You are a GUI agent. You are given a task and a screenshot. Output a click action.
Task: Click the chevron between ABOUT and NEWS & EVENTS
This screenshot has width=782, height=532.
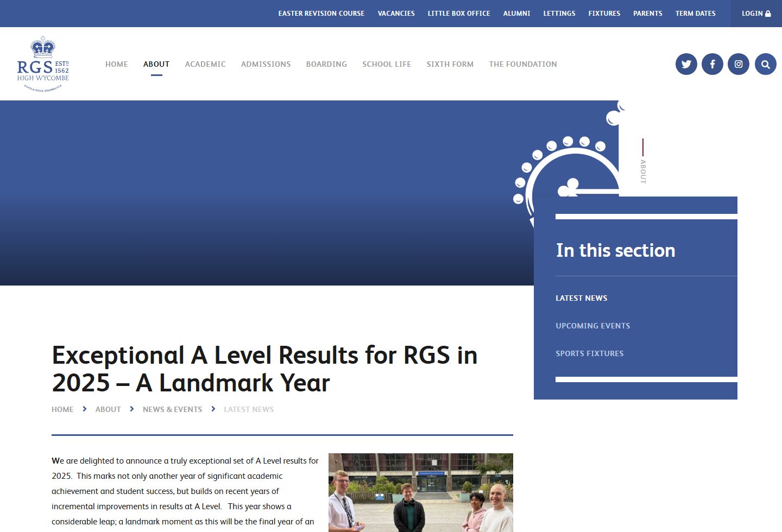[x=131, y=409]
